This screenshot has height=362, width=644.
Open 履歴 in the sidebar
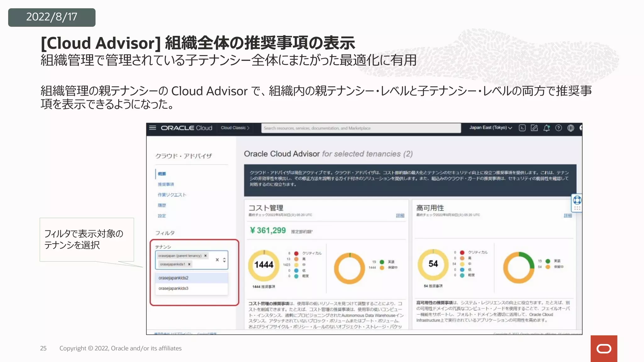(x=162, y=205)
